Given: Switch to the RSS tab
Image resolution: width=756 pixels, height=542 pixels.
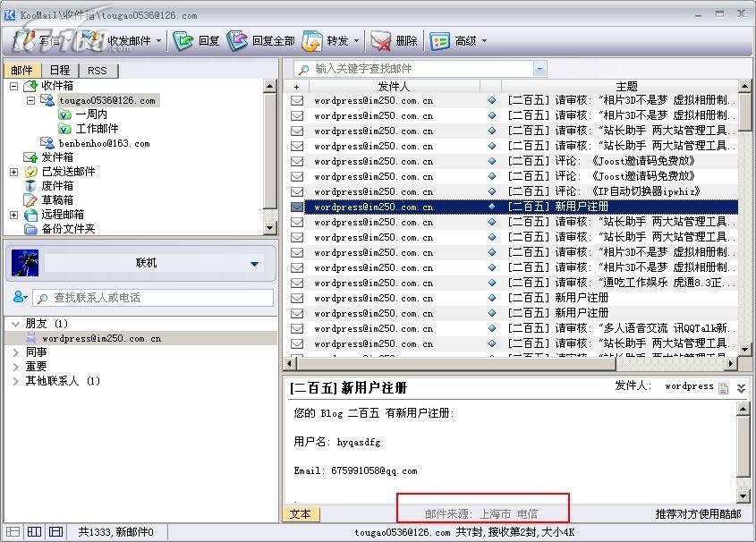Looking at the screenshot, I should pos(97,71).
